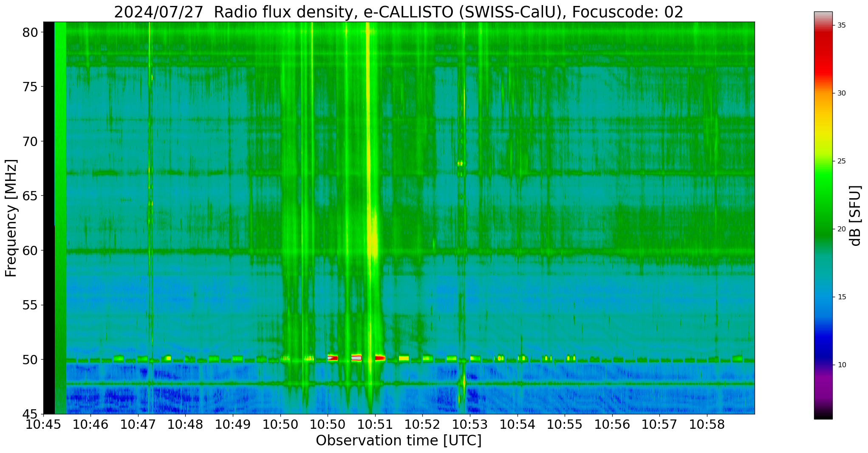
Task: Click the colorbar tick label 25
Action: tap(842, 161)
